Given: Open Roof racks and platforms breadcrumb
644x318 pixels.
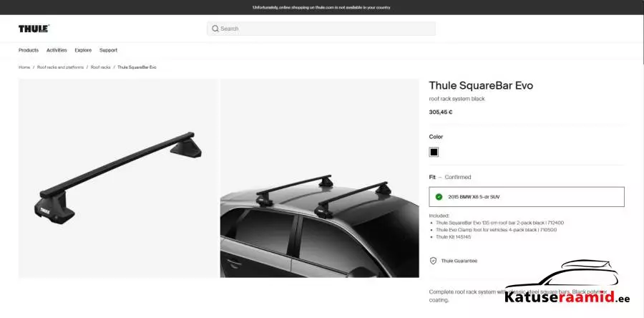Looking at the screenshot, I should pyautogui.click(x=60, y=67).
